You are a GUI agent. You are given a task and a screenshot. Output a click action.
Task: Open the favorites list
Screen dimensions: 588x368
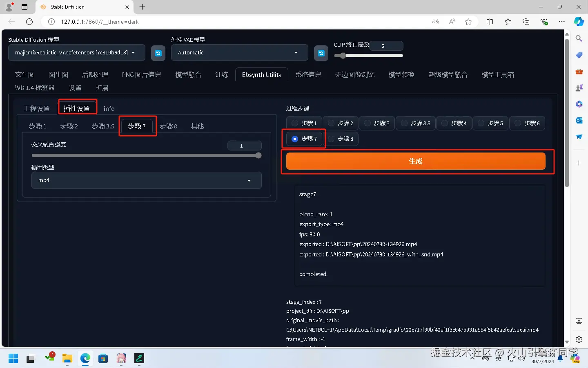[x=508, y=22]
